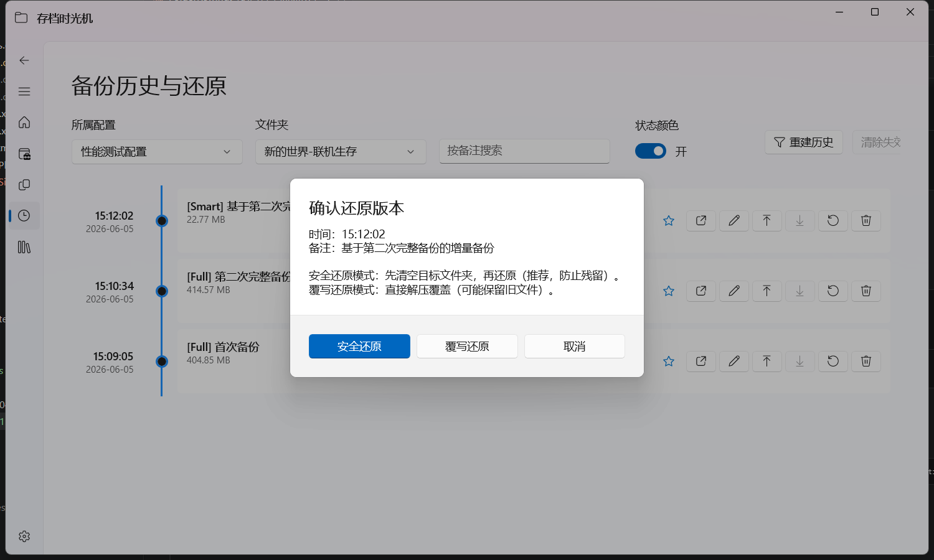Screen dimensions: 934x560
Task: Open external link icon for 15:10:34 backup
Action: pos(701,291)
